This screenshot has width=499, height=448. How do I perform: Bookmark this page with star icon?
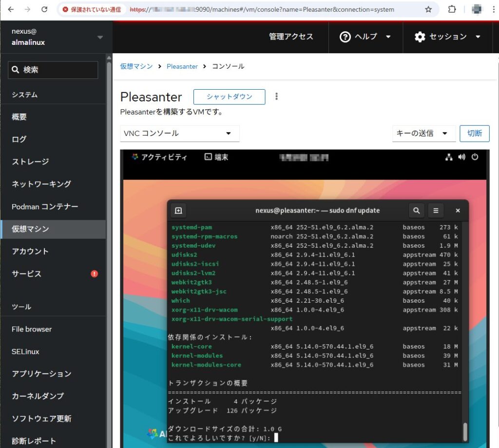428,9
